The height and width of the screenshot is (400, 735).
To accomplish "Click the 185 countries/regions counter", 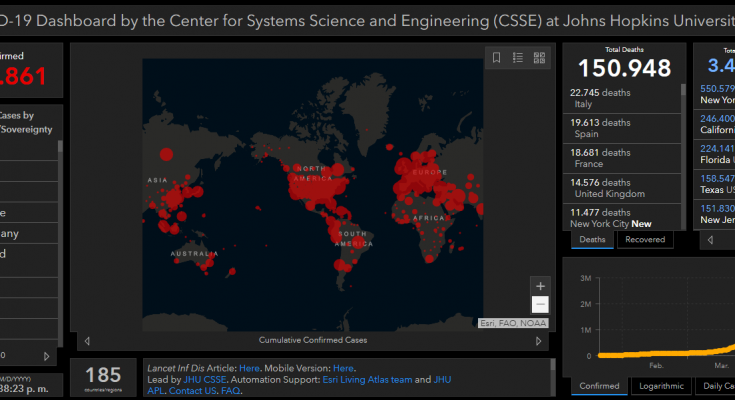I will 103,377.
